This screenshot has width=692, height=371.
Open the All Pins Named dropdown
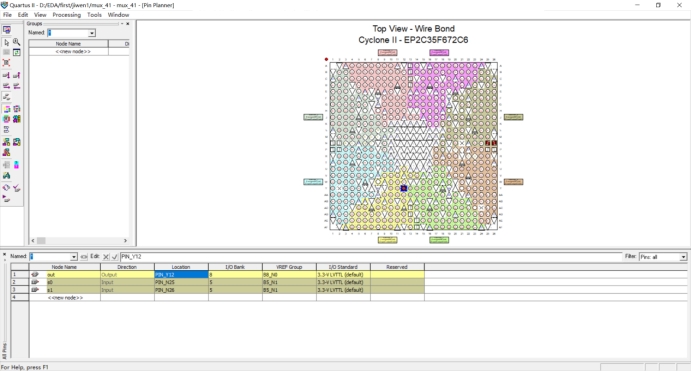[74, 257]
